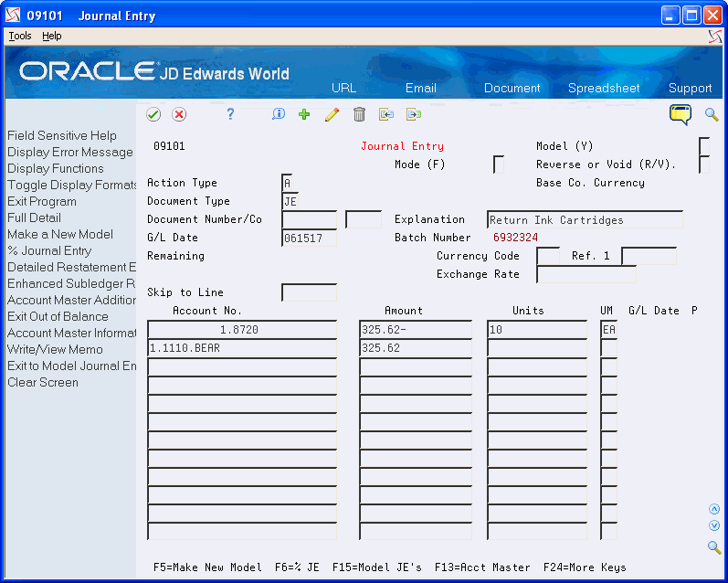Image resolution: width=728 pixels, height=583 pixels.
Task: Click batch number 6932324
Action: (515, 238)
